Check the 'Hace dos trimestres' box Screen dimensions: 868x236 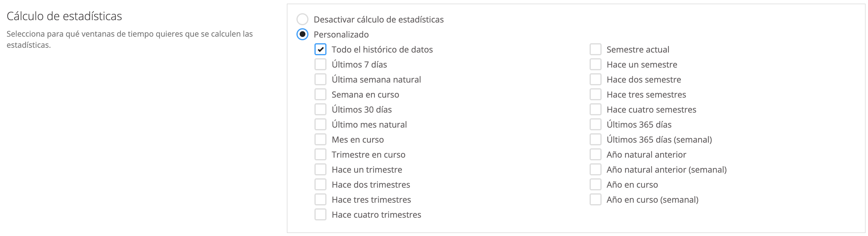320,184
